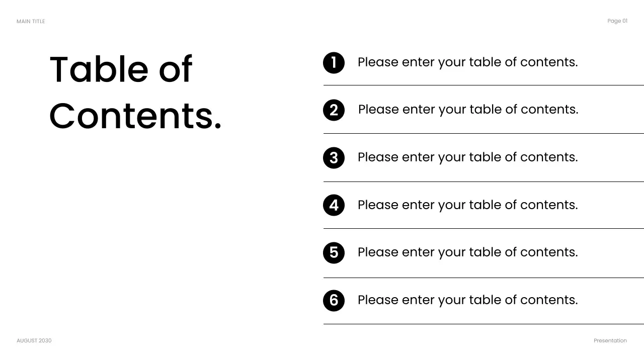Image resolution: width=644 pixels, height=362 pixels.
Task: Click the divider line below entry 1
Action: [x=483, y=85]
